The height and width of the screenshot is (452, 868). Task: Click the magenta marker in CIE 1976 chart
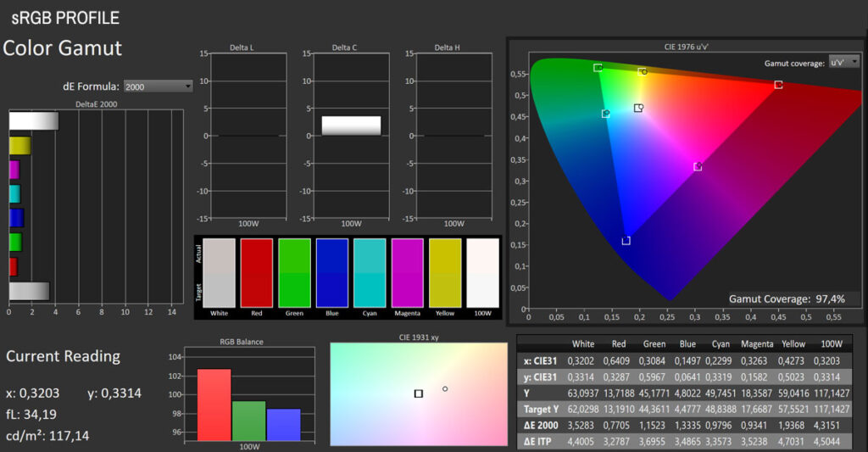point(698,166)
